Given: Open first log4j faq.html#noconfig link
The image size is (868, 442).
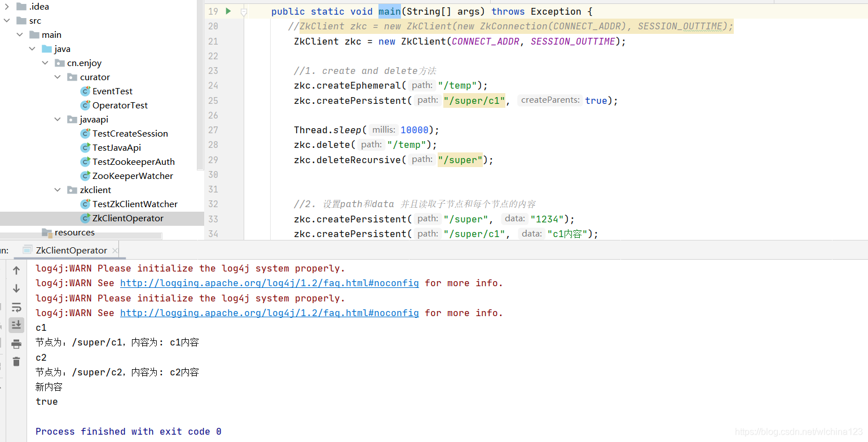Looking at the screenshot, I should (x=270, y=283).
